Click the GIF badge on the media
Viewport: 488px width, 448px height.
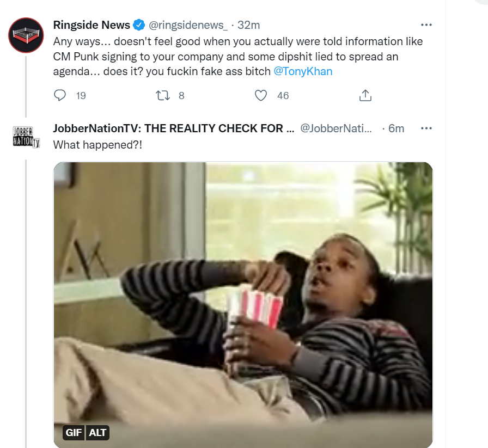click(x=74, y=432)
